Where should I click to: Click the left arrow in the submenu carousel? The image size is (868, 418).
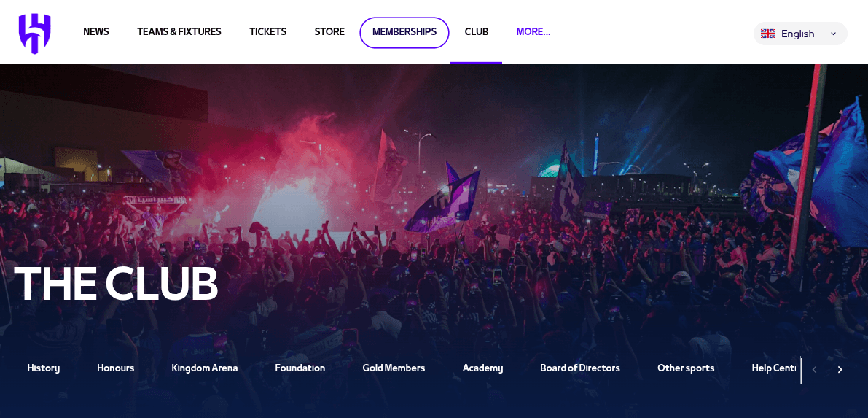pos(814,370)
